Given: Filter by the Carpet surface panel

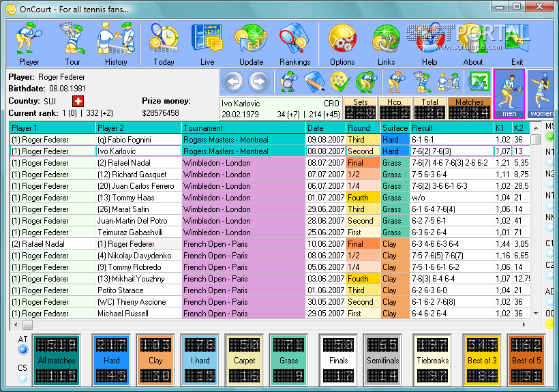Looking at the screenshot, I should (244, 360).
